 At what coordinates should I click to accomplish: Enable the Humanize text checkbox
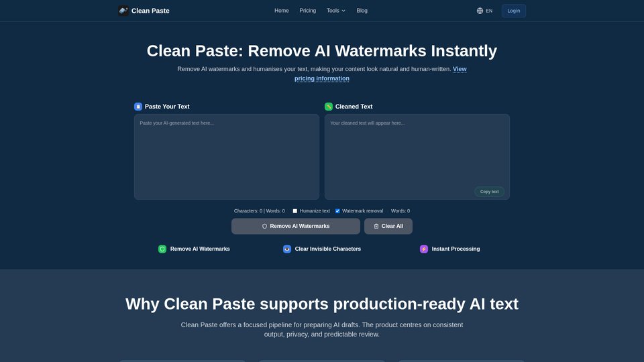pos(295,211)
